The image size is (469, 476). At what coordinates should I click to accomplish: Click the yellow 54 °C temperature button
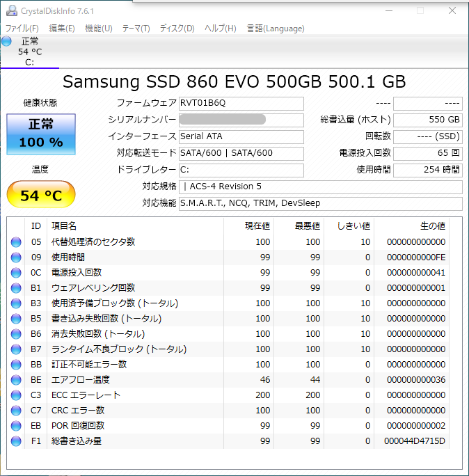click(x=41, y=194)
